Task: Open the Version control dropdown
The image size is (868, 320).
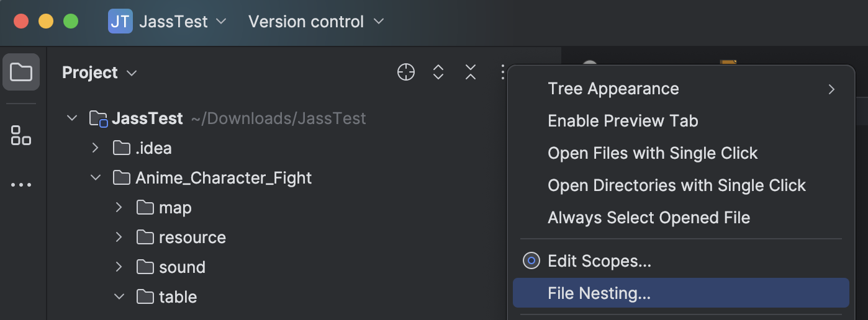Action: tap(316, 22)
